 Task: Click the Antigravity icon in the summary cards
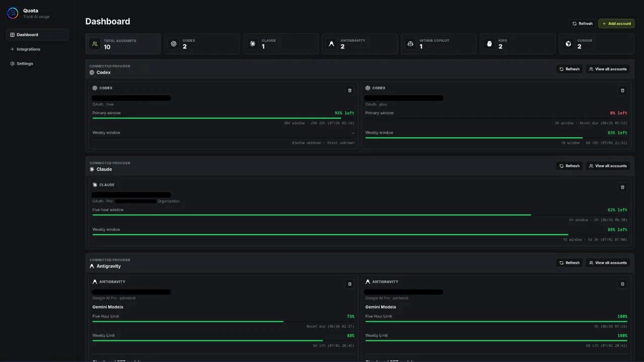coord(331,44)
